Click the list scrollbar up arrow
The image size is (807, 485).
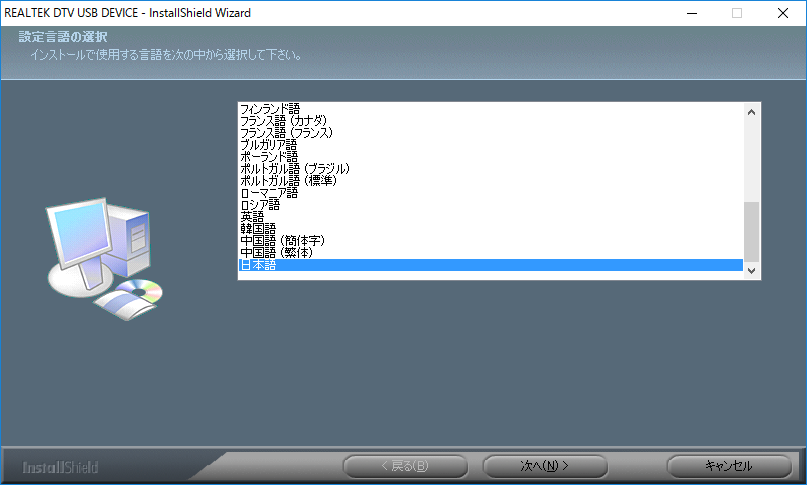point(751,112)
